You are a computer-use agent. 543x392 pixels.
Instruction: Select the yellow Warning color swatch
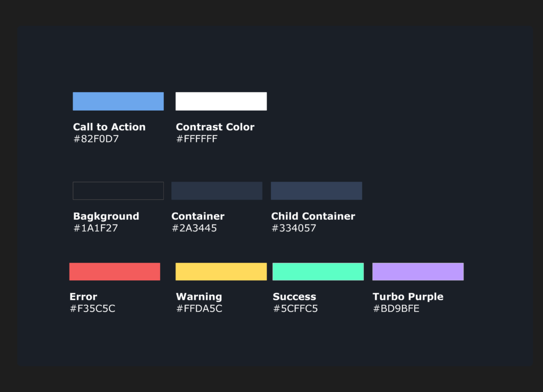[221, 271]
